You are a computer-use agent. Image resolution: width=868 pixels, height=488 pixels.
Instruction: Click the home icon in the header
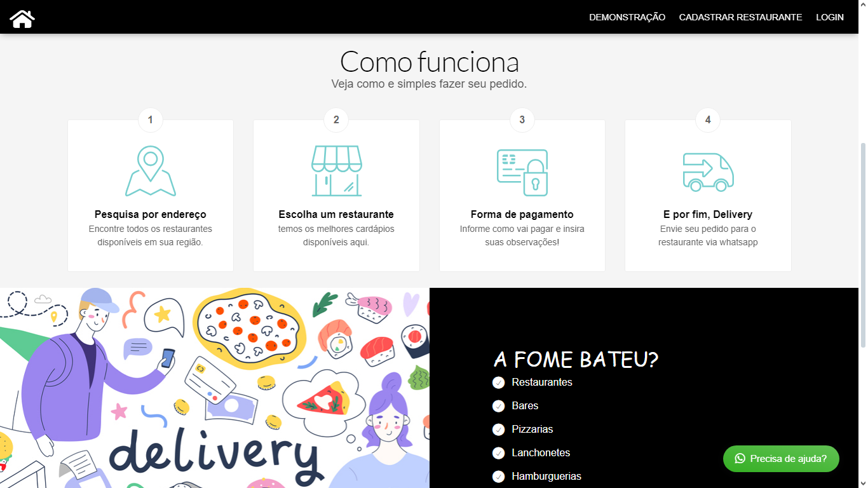tap(22, 18)
